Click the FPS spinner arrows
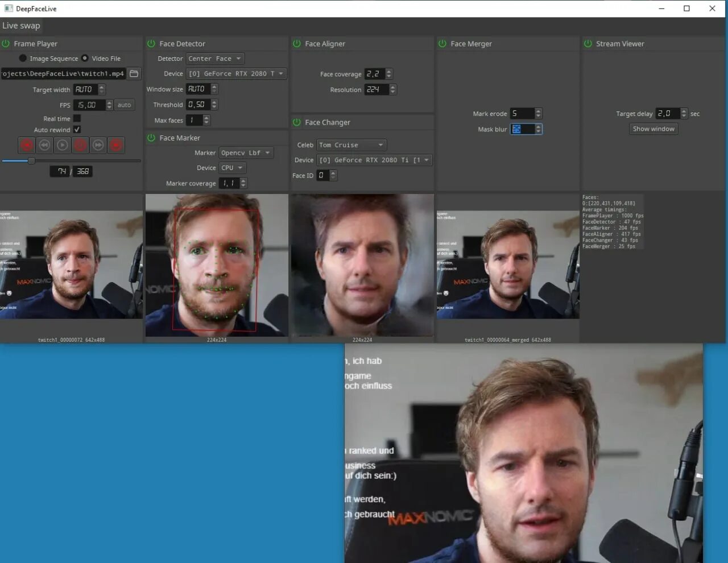Image resolution: width=728 pixels, height=563 pixels. point(109,105)
